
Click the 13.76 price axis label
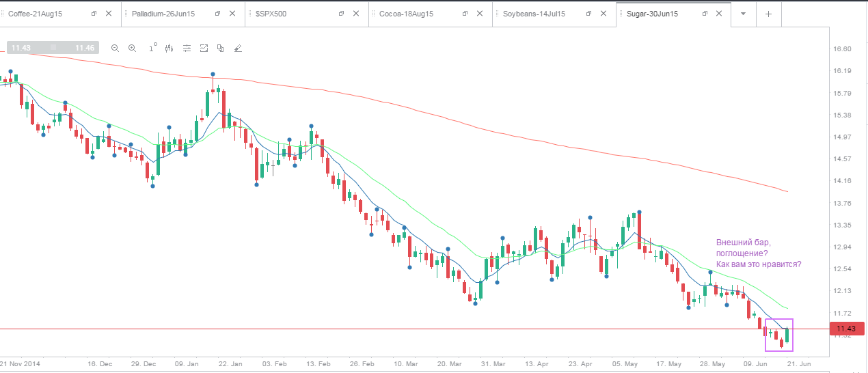[842, 203]
